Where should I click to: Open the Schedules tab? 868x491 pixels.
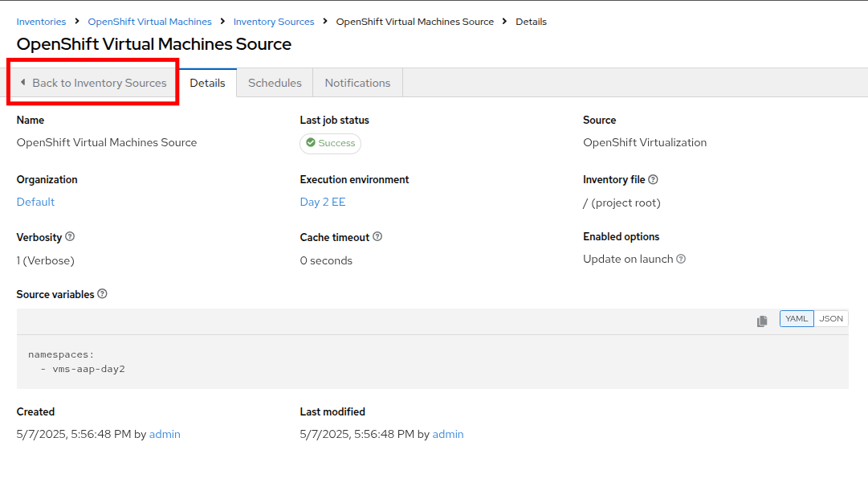pyautogui.click(x=275, y=83)
